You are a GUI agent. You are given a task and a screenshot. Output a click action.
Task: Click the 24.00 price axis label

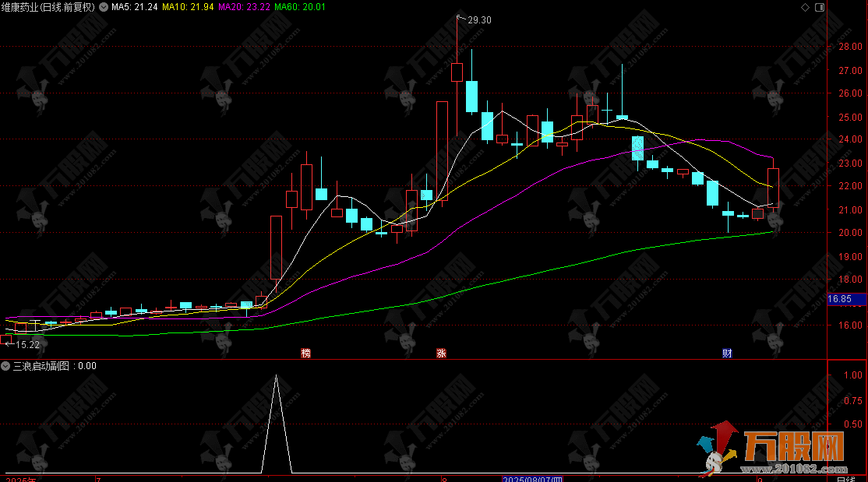(850, 139)
